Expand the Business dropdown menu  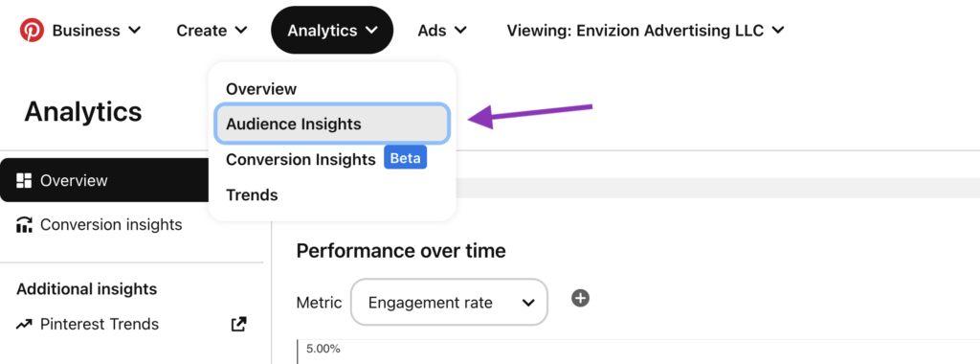coord(97,30)
